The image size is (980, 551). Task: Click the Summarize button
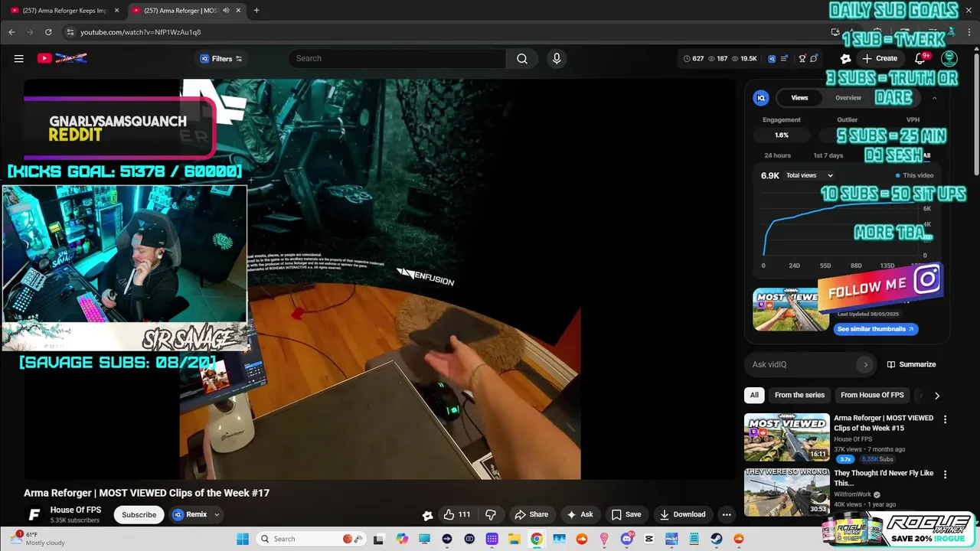pyautogui.click(x=911, y=364)
